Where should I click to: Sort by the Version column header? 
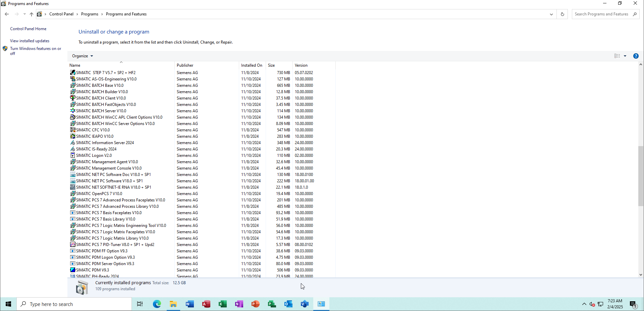(x=314, y=65)
